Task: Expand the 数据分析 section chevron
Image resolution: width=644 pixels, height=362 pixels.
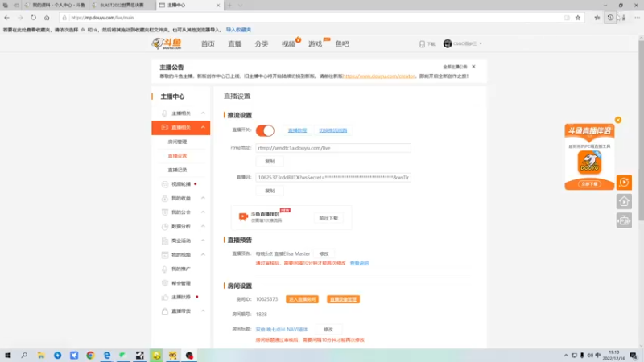Action: pos(203,227)
